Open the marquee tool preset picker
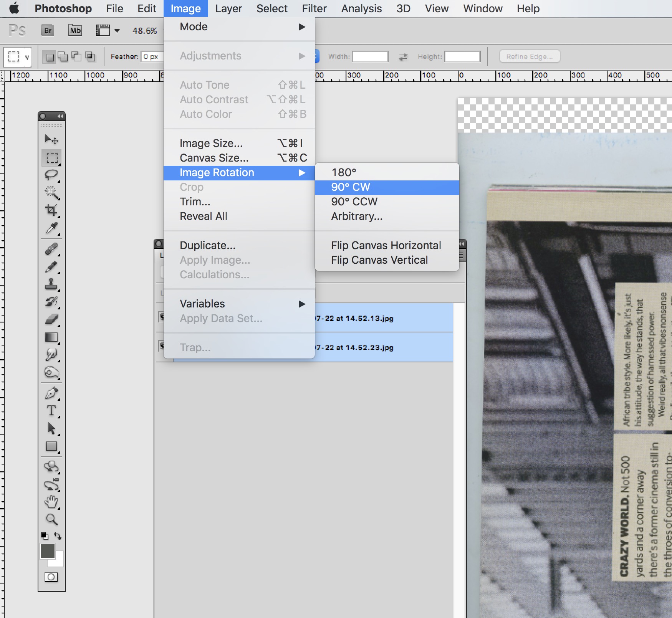 [x=17, y=57]
